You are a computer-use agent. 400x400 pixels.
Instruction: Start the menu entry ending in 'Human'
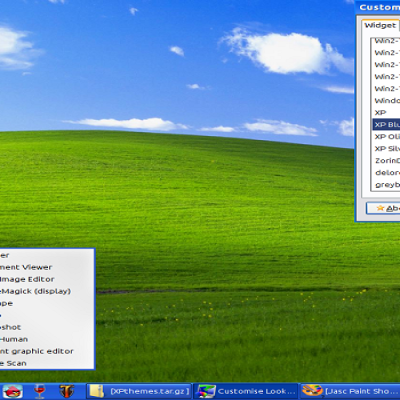tap(47, 339)
